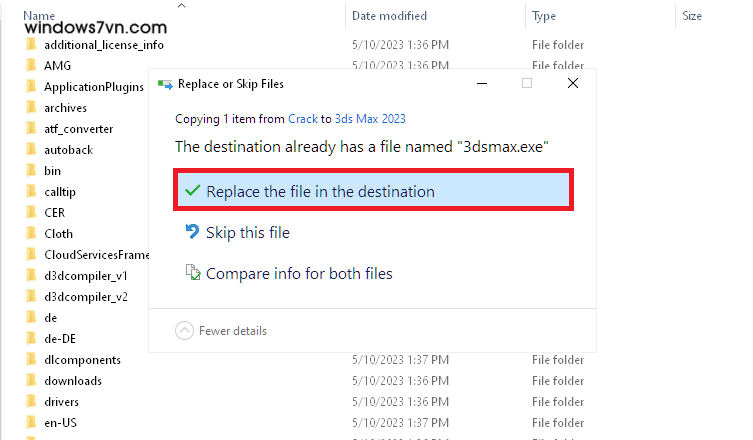Click the archives folder icon
The image size is (753, 440).
coord(31,108)
